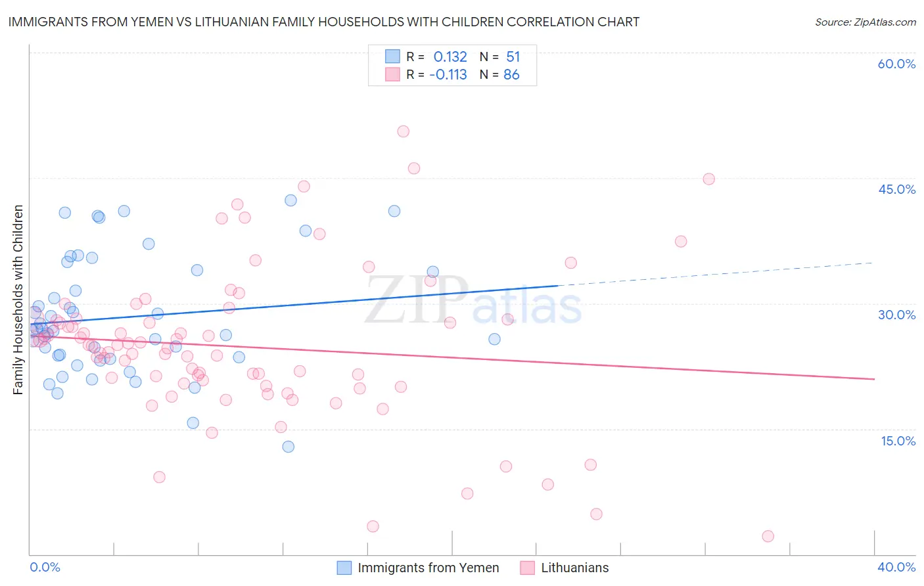The image size is (924, 586).
Task: Click the ZIPatlas watermark in chart center
Action: click(x=473, y=301)
